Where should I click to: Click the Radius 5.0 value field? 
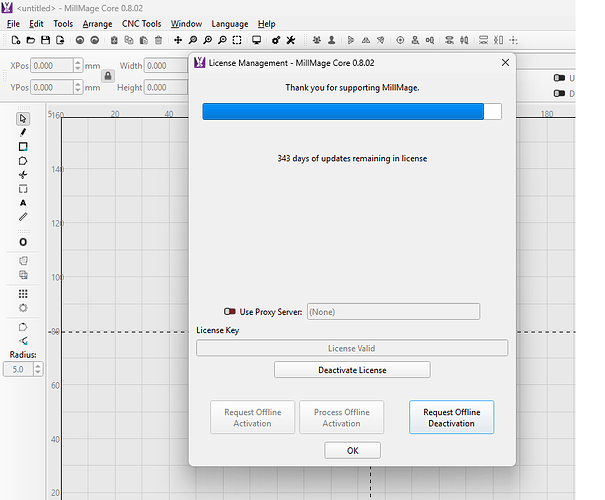pos(18,369)
